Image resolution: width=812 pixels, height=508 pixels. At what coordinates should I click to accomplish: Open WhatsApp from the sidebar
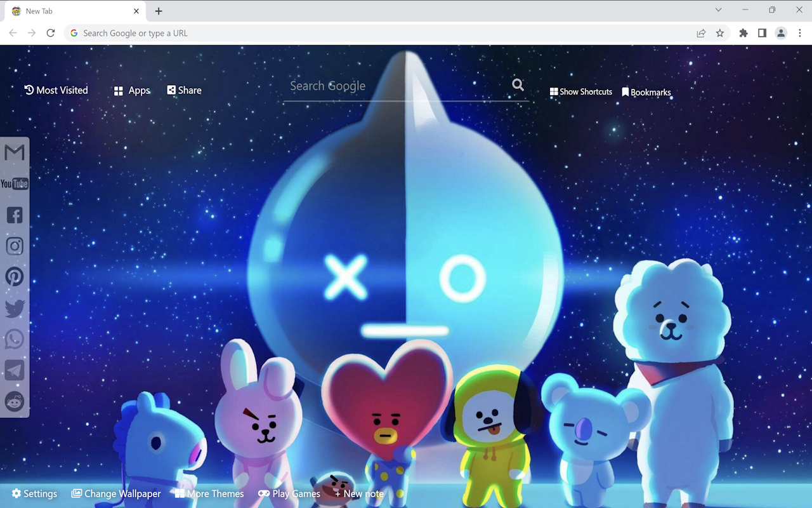[14, 338]
